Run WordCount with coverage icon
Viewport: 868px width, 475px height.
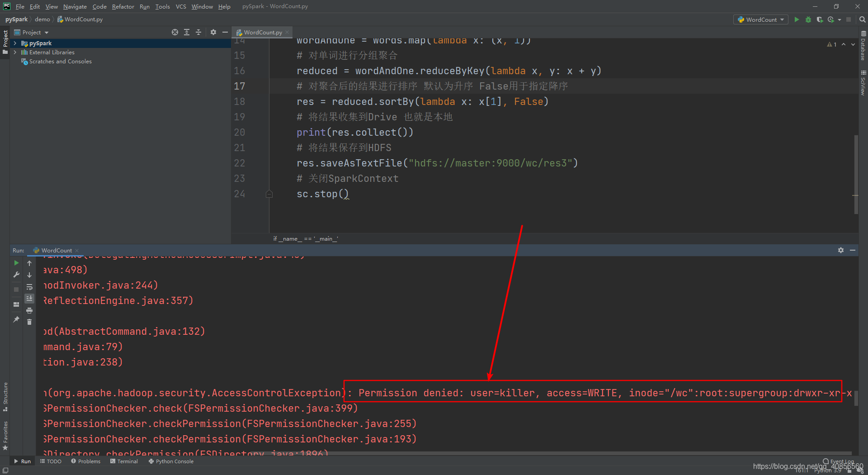(x=820, y=19)
